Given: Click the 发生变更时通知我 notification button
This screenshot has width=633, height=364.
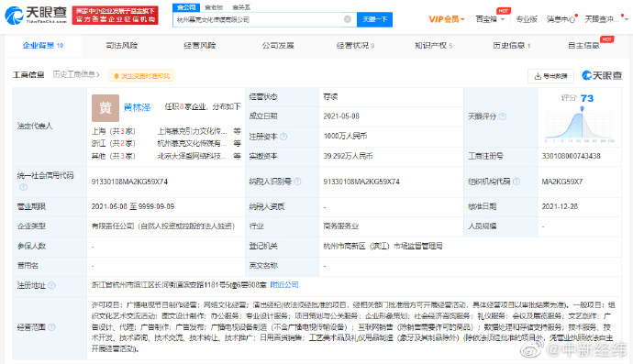Looking at the screenshot, I should pos(141,76).
